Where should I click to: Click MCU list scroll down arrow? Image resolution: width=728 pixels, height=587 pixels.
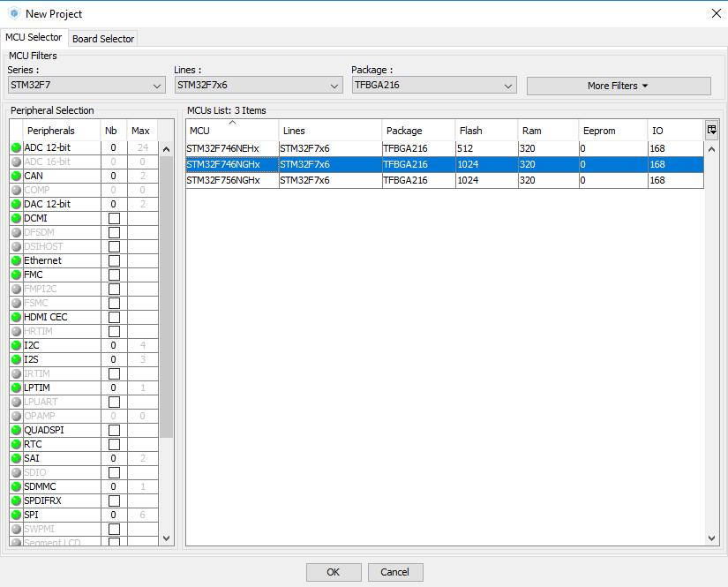click(x=711, y=538)
